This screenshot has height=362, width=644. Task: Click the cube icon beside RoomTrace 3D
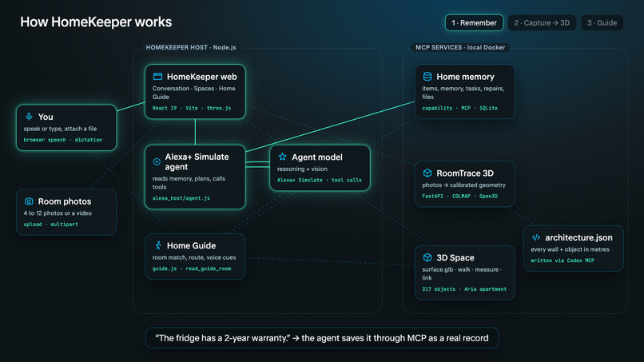pos(427,173)
